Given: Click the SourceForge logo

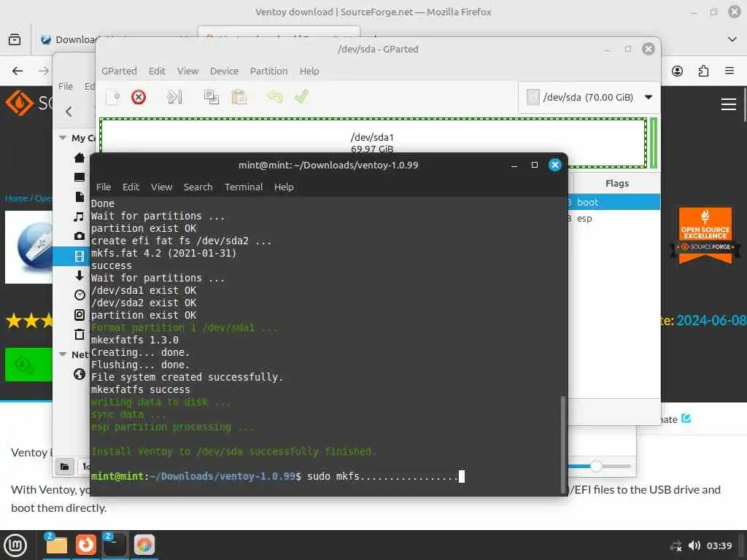Looking at the screenshot, I should 28,103.
